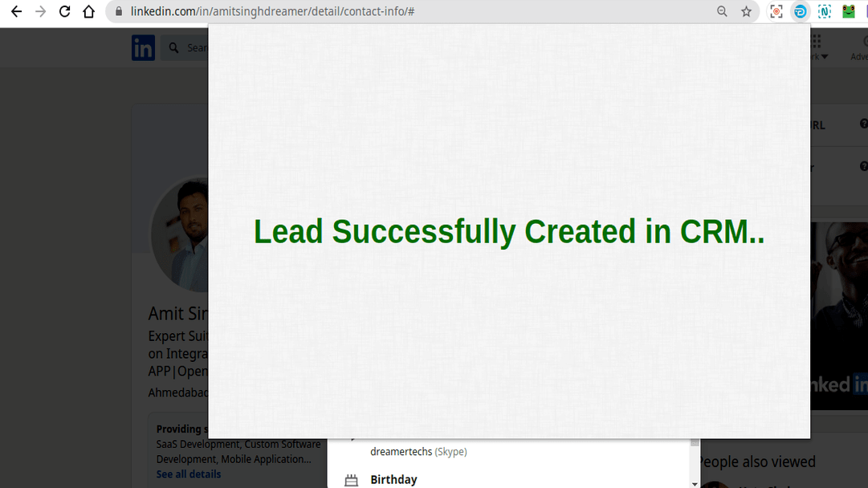Open the browser home page
The image size is (868, 488).
tap(88, 11)
